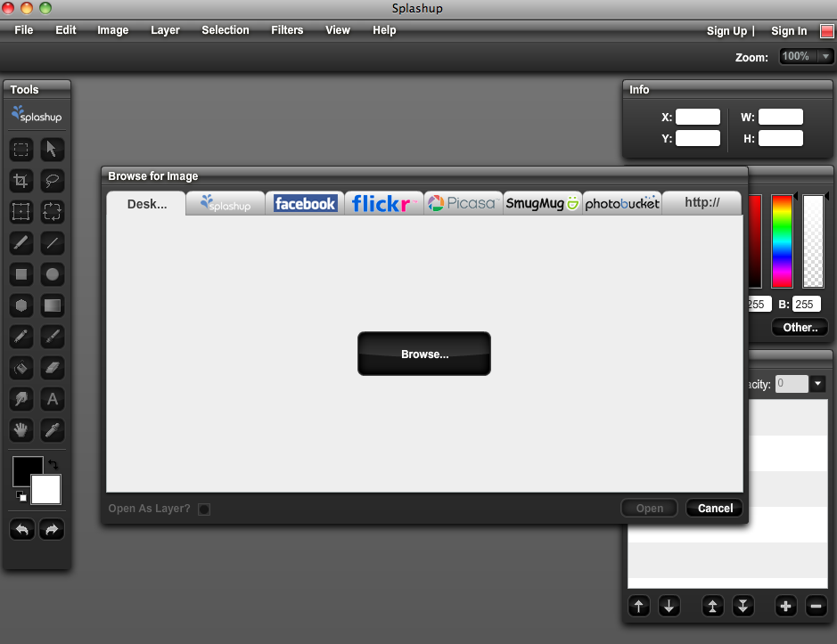Activate the Paint Bucket fill tool
837x644 pixels.
[x=21, y=368]
